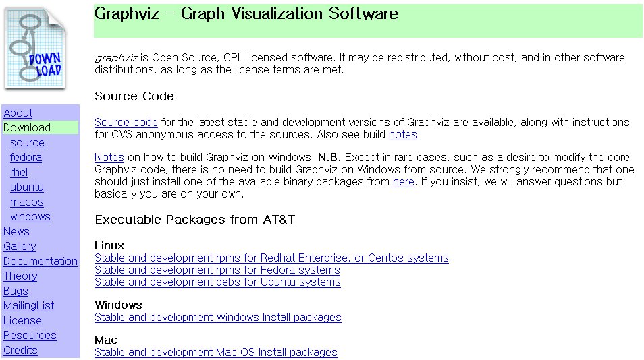Open the About page in sidebar
This screenshot has width=644, height=360.
coord(18,113)
